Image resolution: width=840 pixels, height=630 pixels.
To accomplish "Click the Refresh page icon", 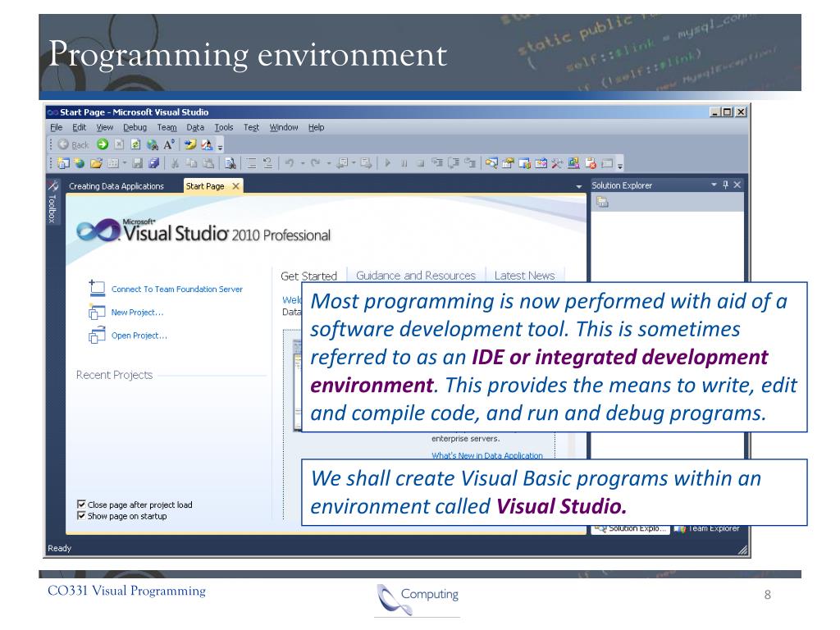I will click(135, 144).
